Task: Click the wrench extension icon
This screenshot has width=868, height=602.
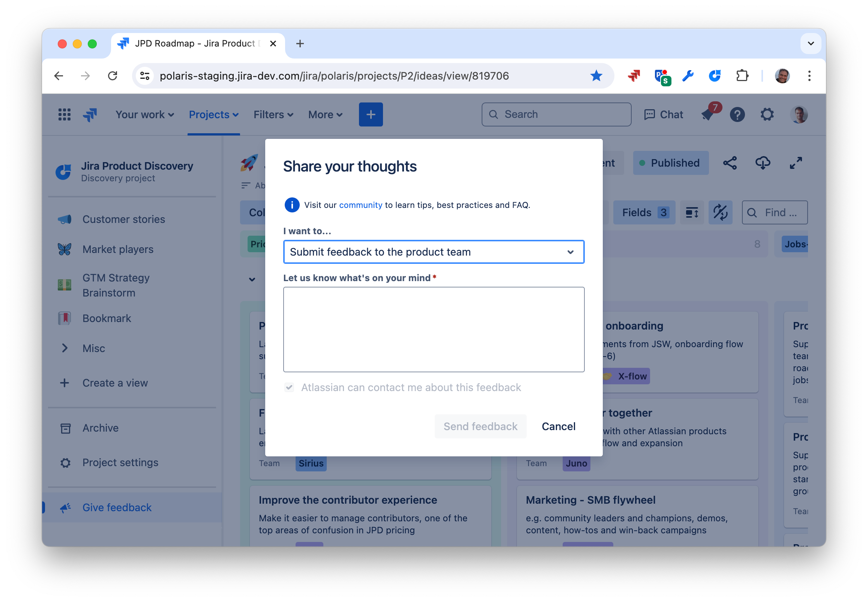Action: [x=688, y=76]
